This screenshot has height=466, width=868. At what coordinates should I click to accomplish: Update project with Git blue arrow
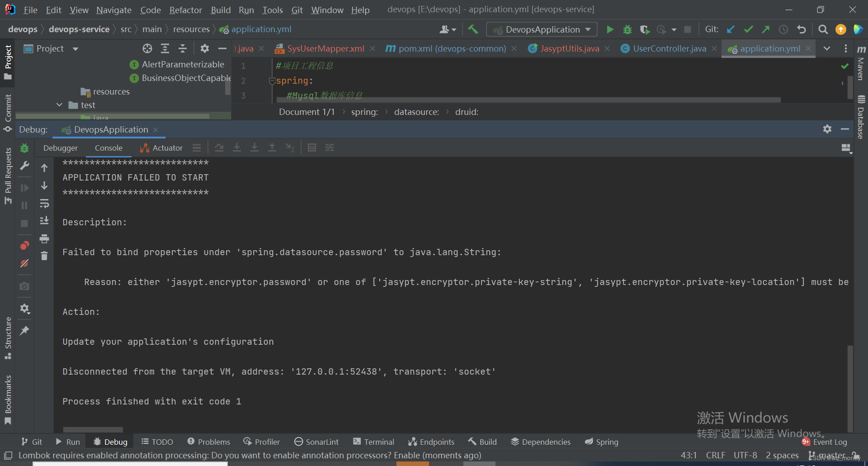coord(731,29)
